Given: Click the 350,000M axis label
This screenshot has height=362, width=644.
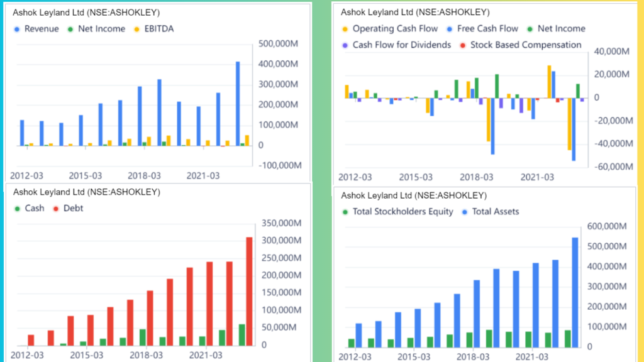Looking at the screenshot, I should 281,223.
